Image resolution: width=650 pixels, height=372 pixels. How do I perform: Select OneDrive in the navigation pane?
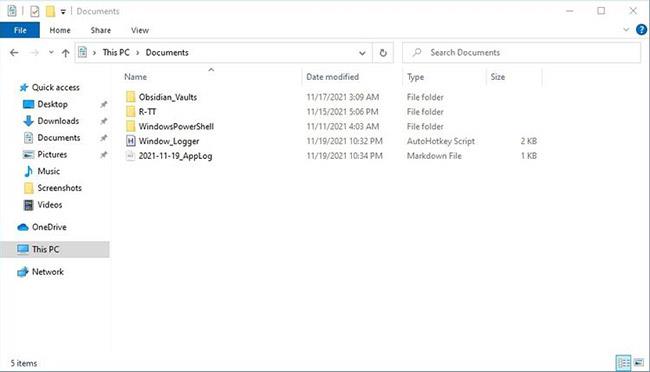(49, 227)
